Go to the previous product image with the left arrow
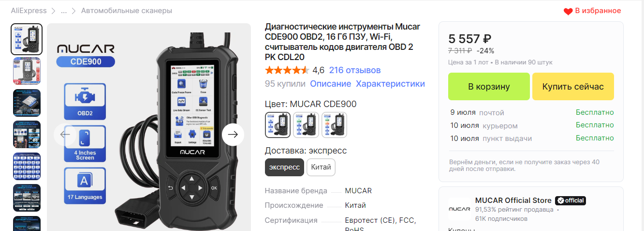 [65, 135]
